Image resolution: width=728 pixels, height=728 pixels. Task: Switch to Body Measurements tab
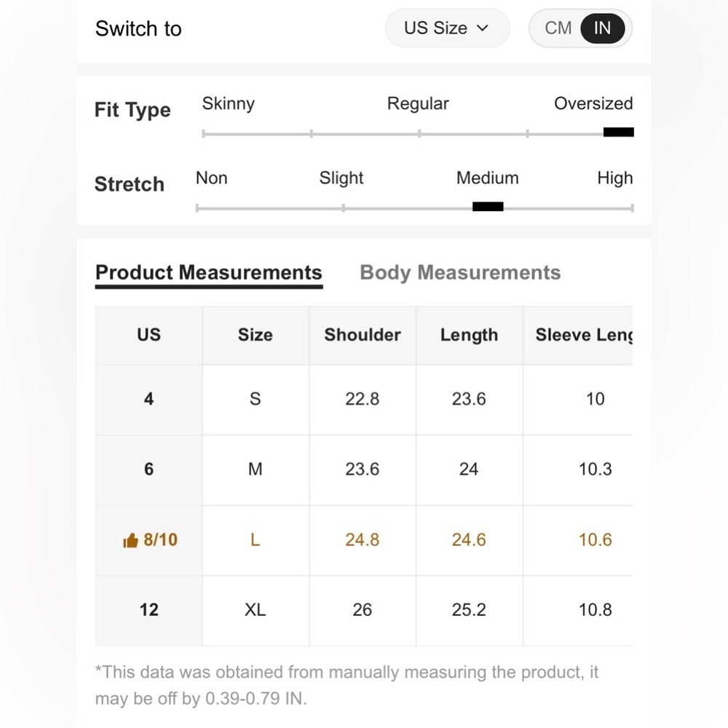(460, 272)
